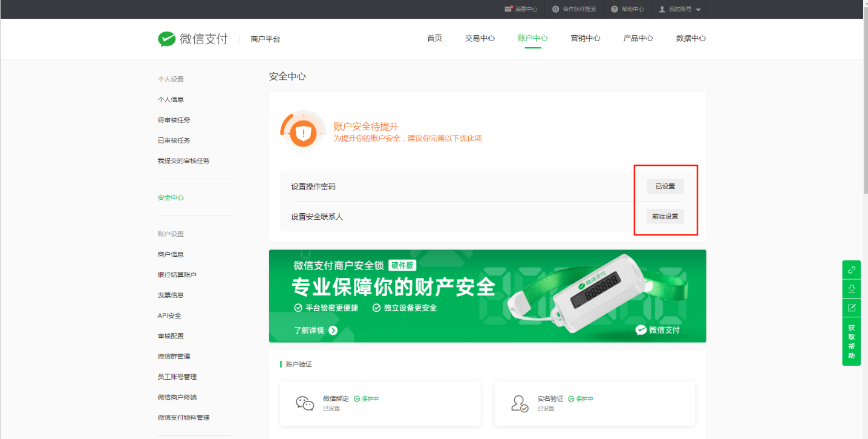Click the 帮助中心 question mark icon
This screenshot has height=439, width=868.
pos(615,9)
